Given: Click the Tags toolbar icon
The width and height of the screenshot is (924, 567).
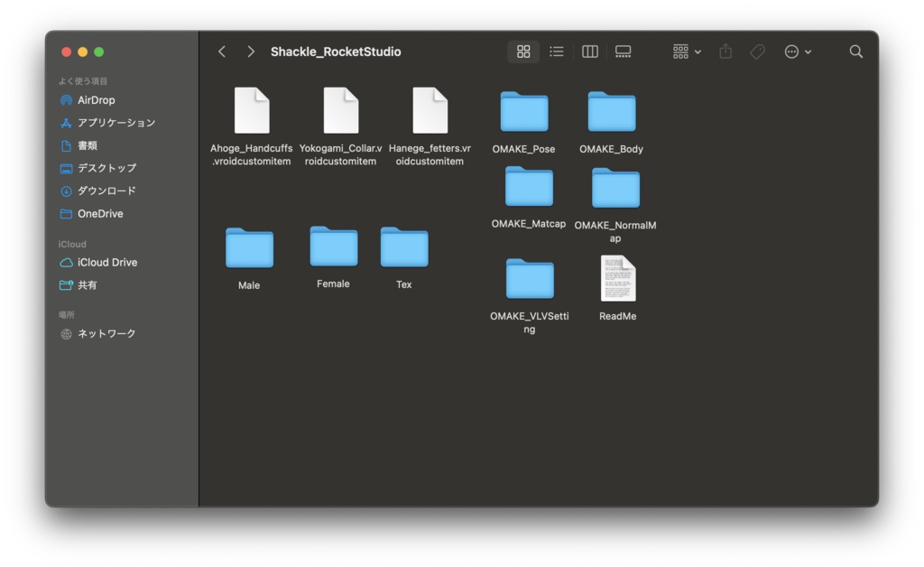Looking at the screenshot, I should (x=757, y=51).
